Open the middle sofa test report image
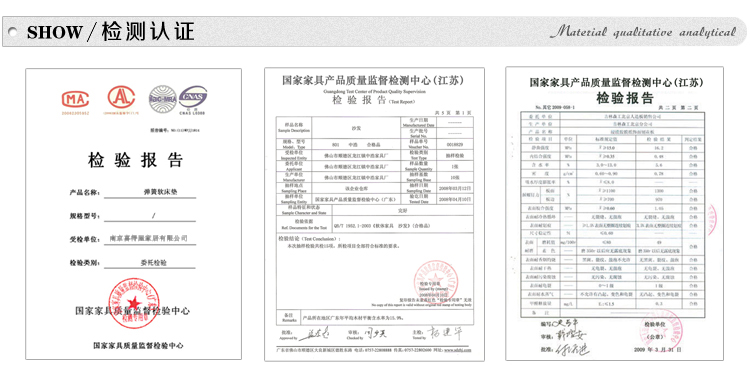The width and height of the screenshot is (750, 365). tap(374, 214)
